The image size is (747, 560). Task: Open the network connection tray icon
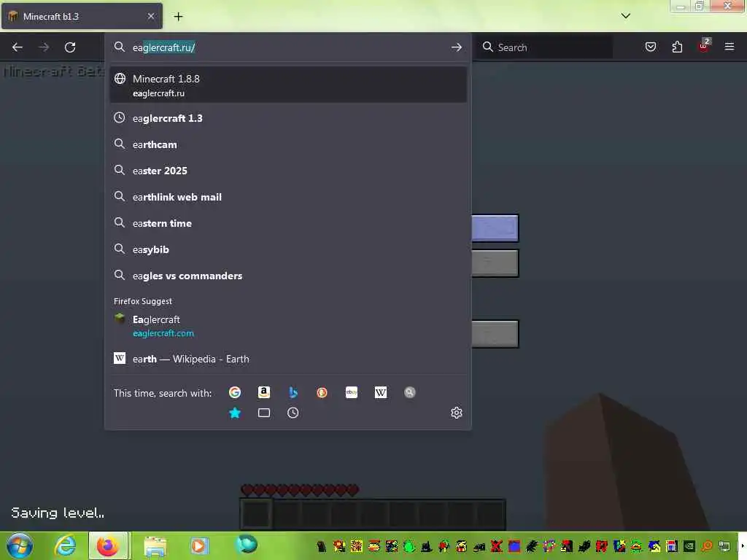[x=724, y=546]
